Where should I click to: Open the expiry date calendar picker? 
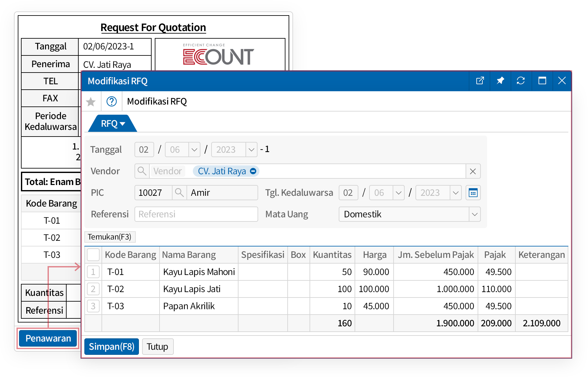pos(473,193)
